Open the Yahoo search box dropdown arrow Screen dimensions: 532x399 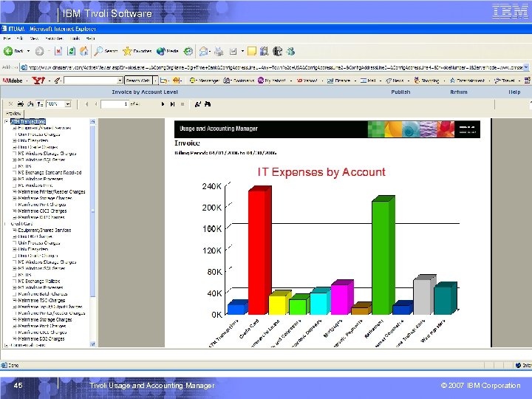pos(120,81)
